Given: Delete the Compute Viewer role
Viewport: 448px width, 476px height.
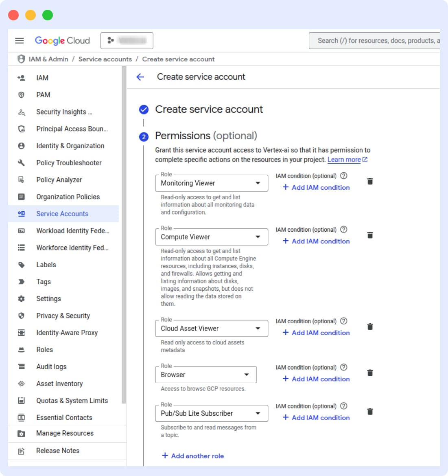Looking at the screenshot, I should click(x=370, y=235).
